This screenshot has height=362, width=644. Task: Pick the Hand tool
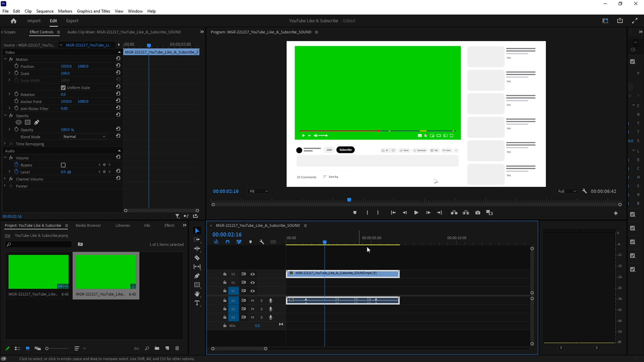(x=197, y=294)
